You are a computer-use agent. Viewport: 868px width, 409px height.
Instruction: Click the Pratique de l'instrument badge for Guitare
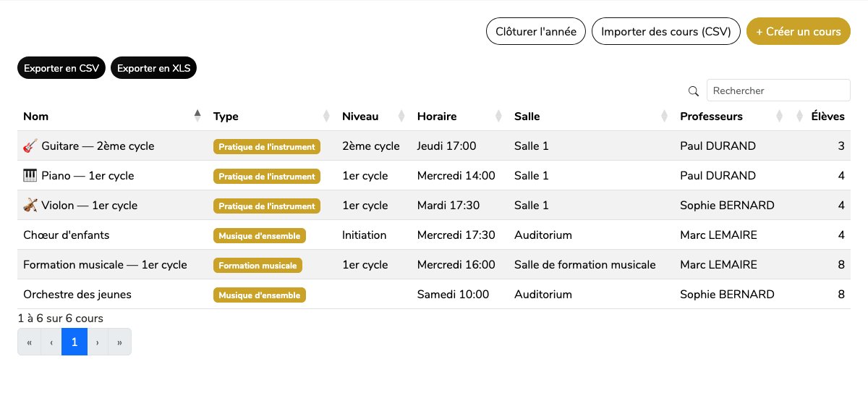[267, 146]
